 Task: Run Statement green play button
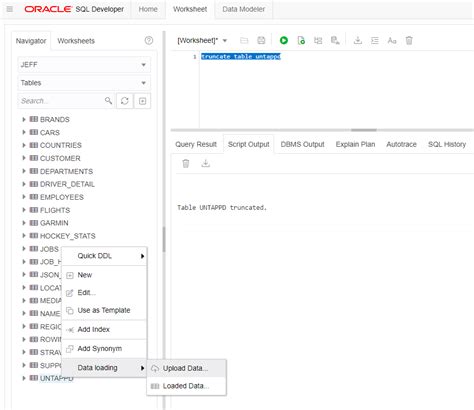click(284, 40)
